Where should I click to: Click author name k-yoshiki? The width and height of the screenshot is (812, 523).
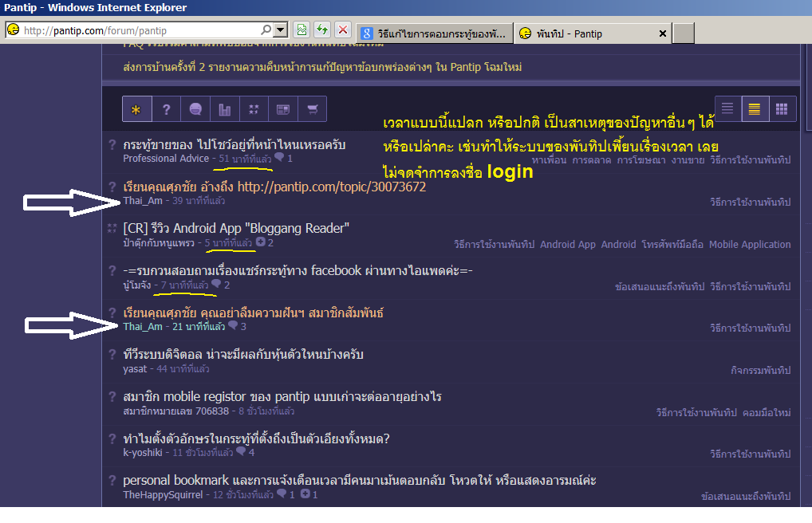[x=143, y=453]
